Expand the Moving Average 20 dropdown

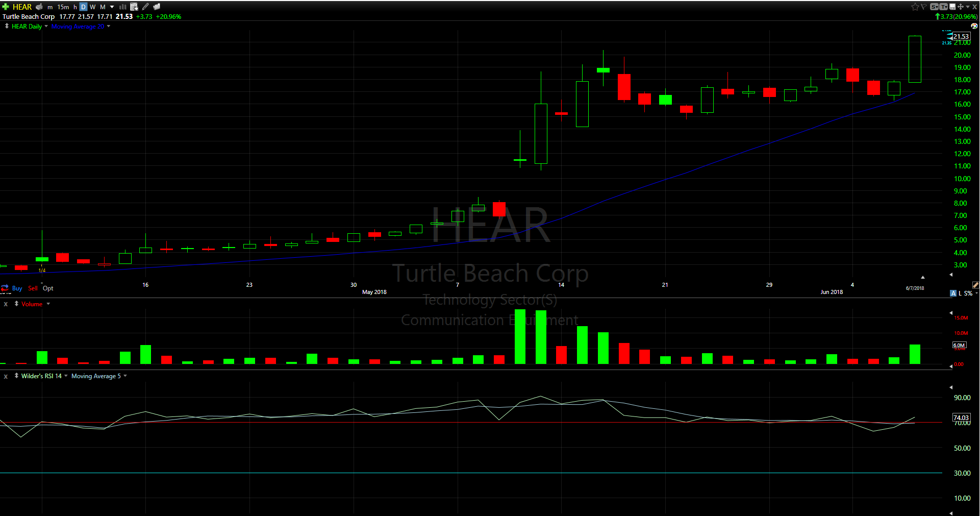point(108,27)
